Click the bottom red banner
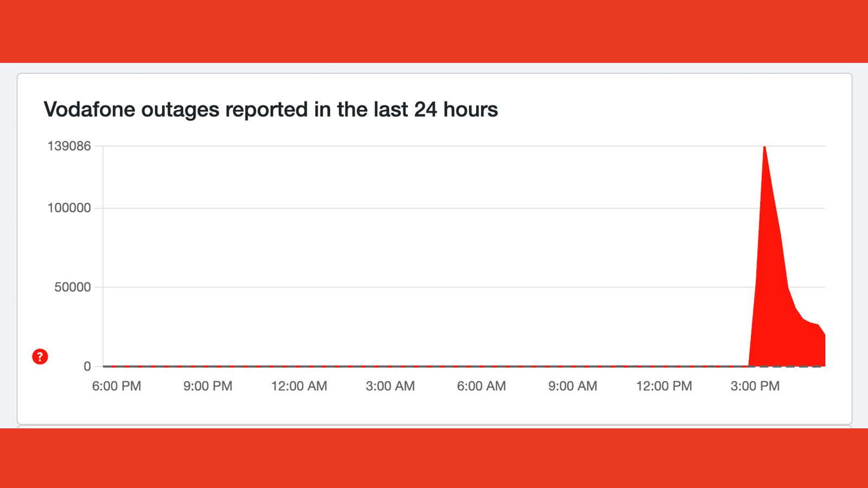This screenshot has width=868, height=488. click(434, 458)
